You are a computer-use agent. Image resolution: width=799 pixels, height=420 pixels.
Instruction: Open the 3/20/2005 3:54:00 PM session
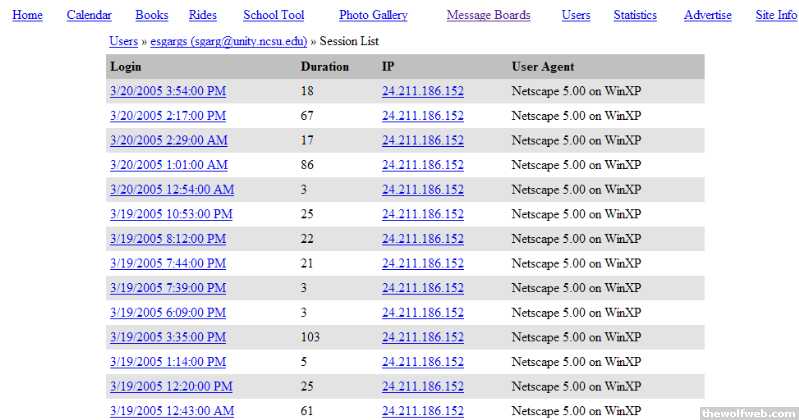(x=168, y=90)
